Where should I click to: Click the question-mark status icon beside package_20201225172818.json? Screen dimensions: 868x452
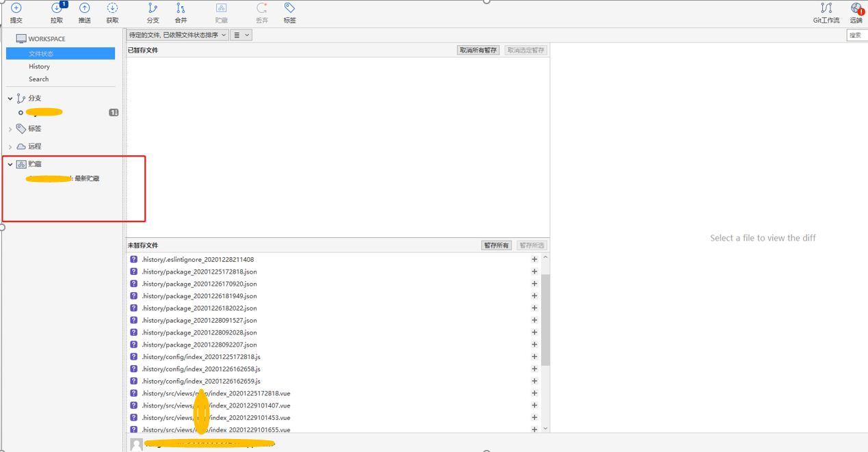click(133, 271)
